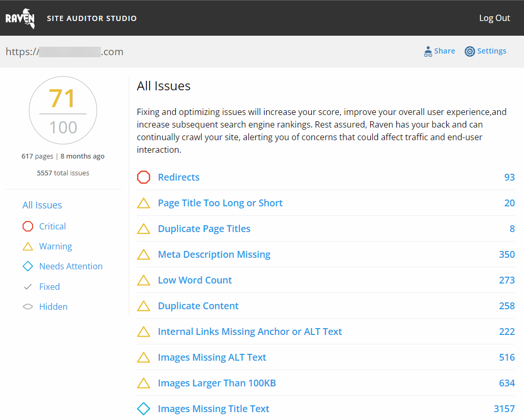Screen dimensions: 524x420
Task: Click the Raven logo in header
Action: (20, 19)
